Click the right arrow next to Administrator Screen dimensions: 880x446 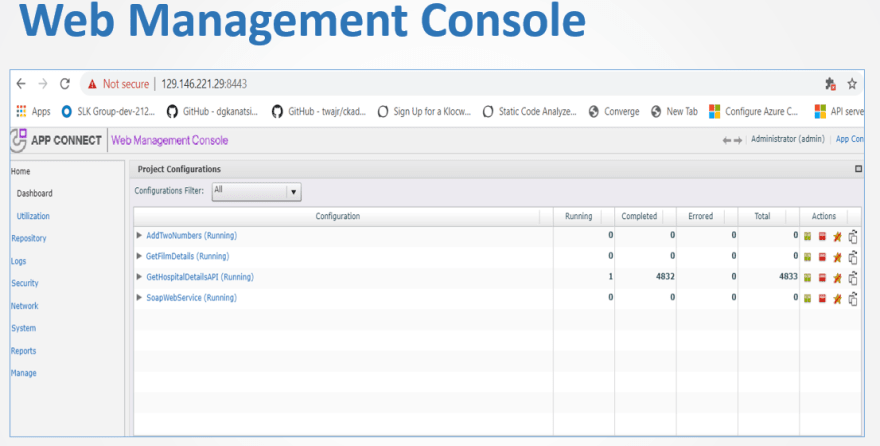737,141
